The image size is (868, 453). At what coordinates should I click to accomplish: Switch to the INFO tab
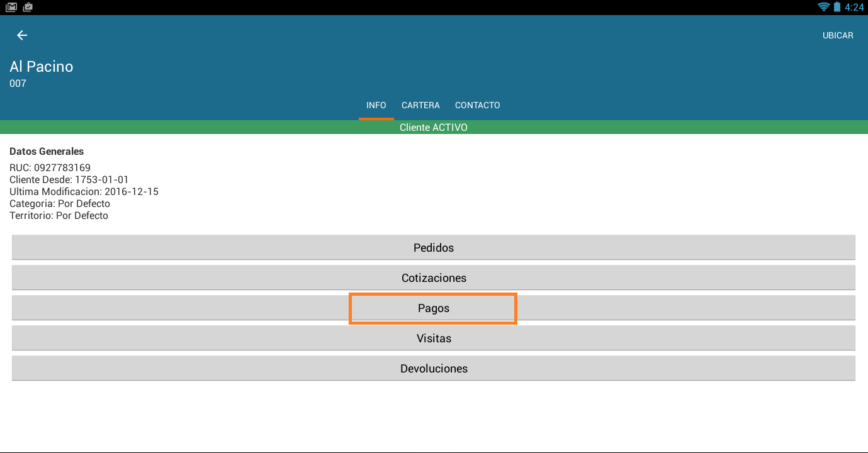point(376,105)
